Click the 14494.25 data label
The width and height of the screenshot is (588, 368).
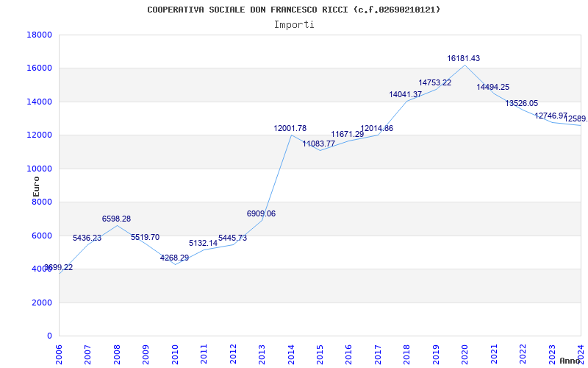coord(492,87)
